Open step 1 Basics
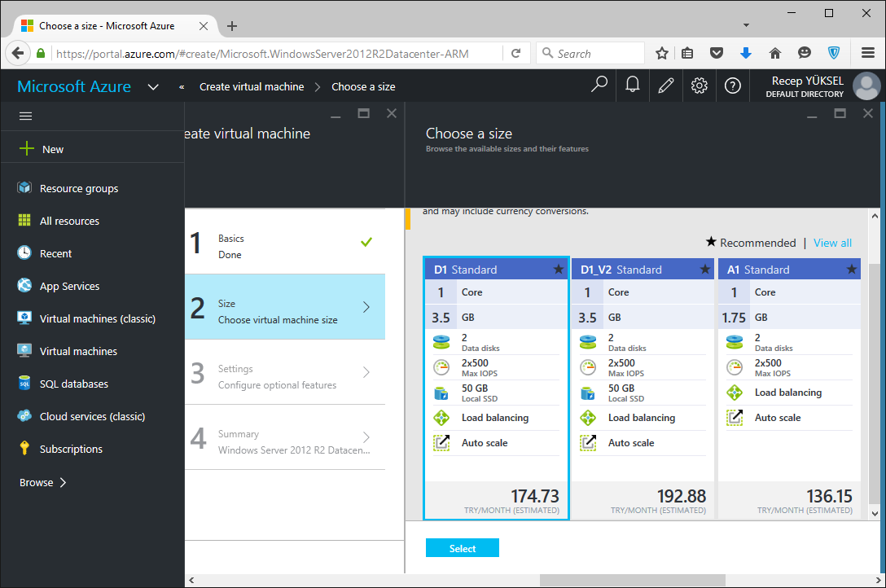 coord(285,242)
